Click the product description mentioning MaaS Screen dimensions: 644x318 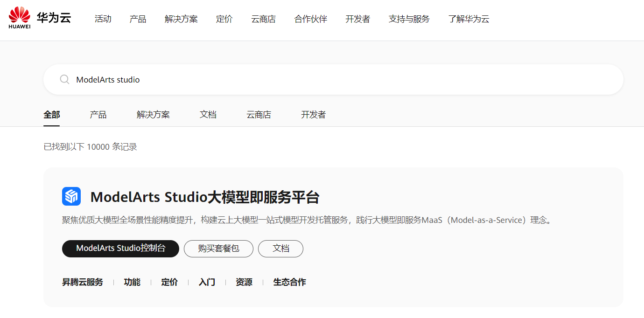click(x=308, y=220)
